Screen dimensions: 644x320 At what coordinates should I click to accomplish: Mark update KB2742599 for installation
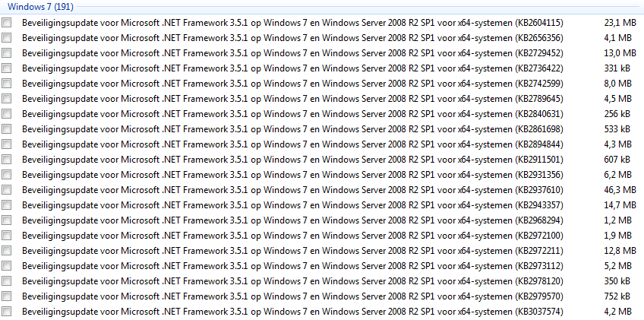[6, 84]
